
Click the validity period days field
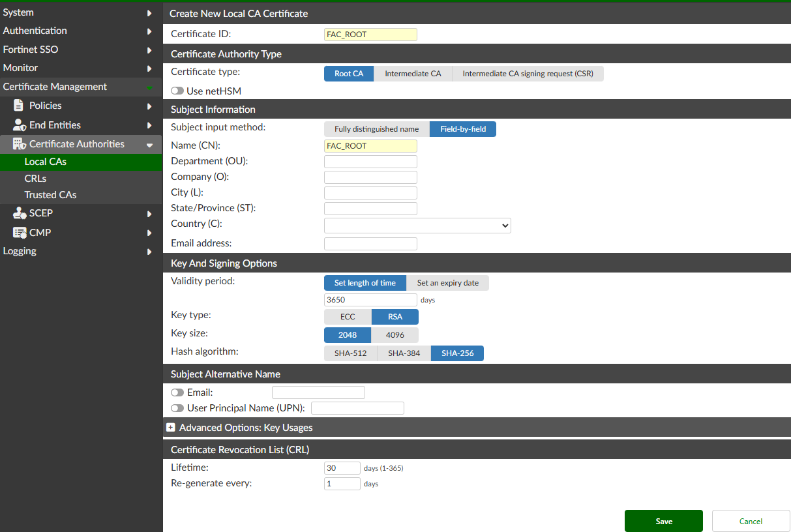370,300
